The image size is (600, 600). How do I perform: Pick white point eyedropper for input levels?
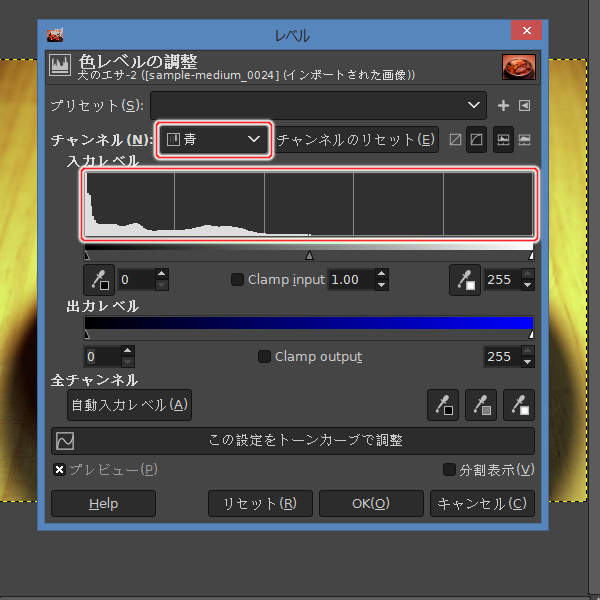(x=465, y=280)
